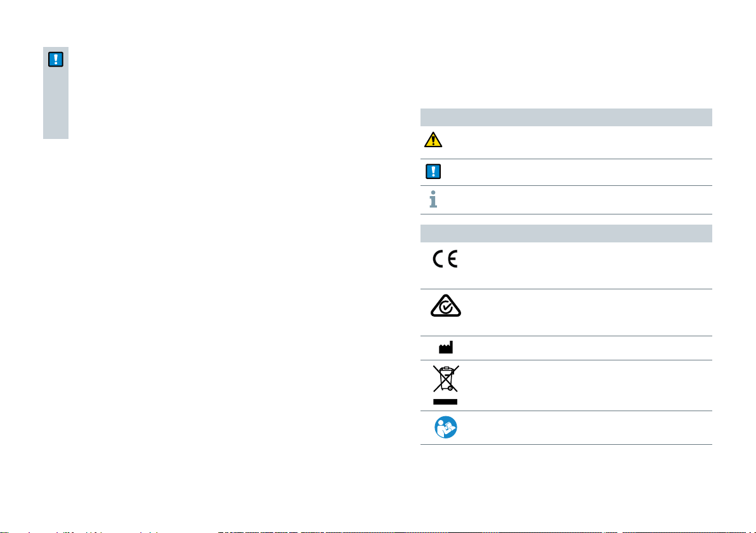Click the crossed-out wheeled bin symbol
This screenshot has height=533, width=756.
(445, 379)
